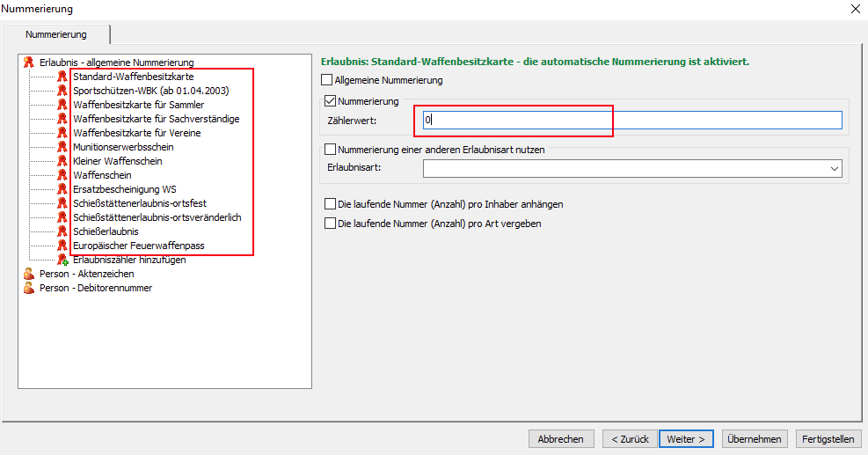
Task: Check laufende Nummer pro Art vergeben
Action: 331,224
